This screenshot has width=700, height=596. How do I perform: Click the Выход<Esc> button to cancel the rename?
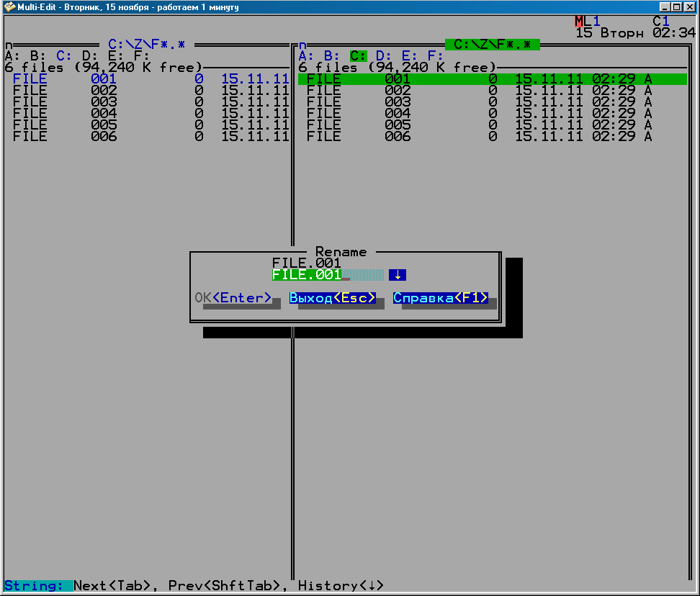333,298
